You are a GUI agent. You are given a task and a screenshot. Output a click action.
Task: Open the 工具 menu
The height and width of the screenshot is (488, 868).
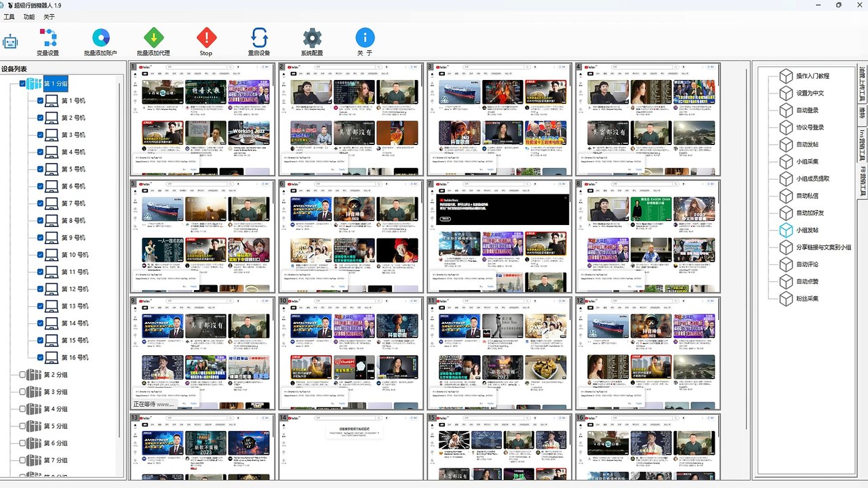click(9, 17)
